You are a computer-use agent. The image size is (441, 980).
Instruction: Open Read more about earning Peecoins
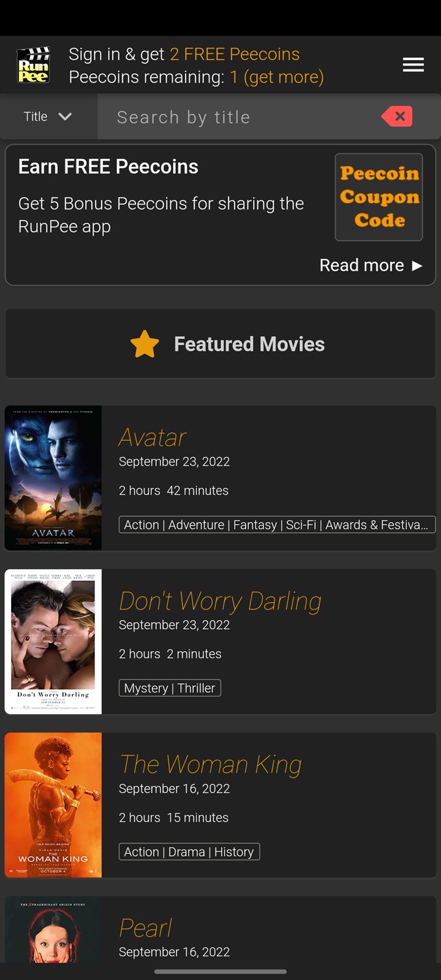pyautogui.click(x=371, y=265)
